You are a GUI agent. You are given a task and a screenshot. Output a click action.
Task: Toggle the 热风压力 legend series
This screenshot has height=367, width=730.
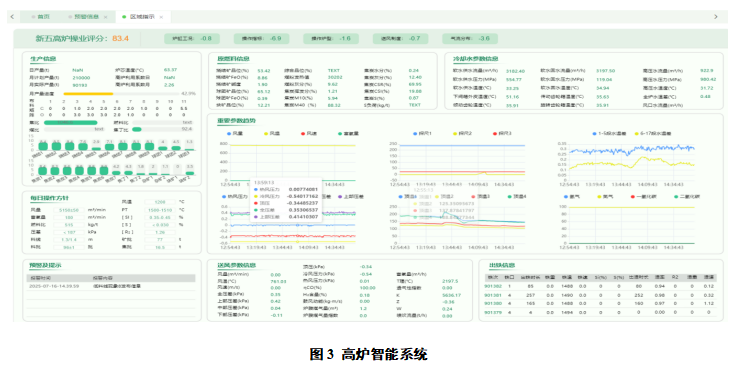[235, 197]
